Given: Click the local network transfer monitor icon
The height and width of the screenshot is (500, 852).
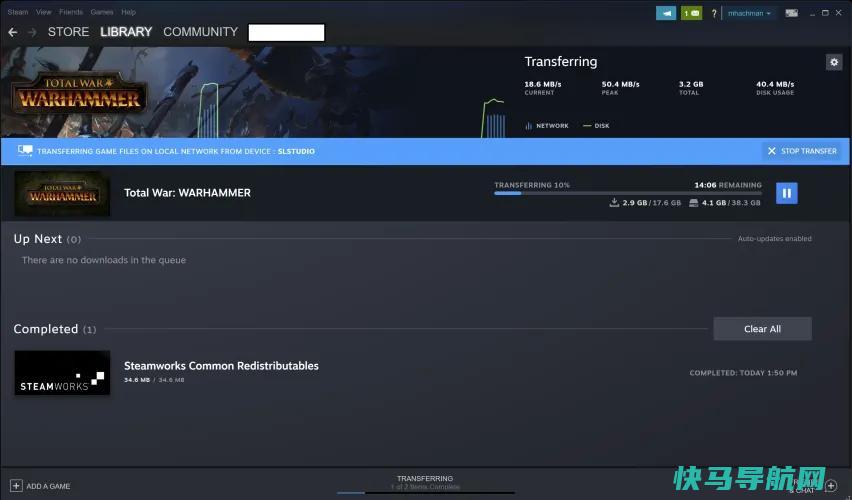Looking at the screenshot, I should [x=25, y=151].
